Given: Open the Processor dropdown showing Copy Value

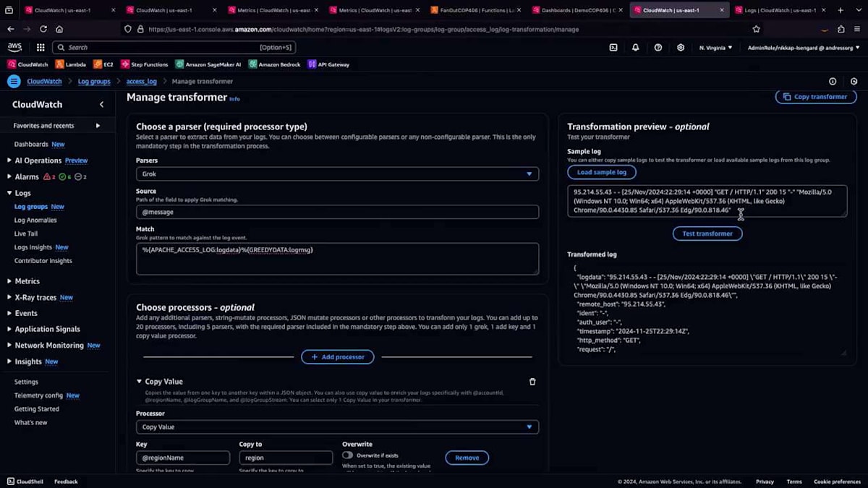Looking at the screenshot, I should 337,427.
